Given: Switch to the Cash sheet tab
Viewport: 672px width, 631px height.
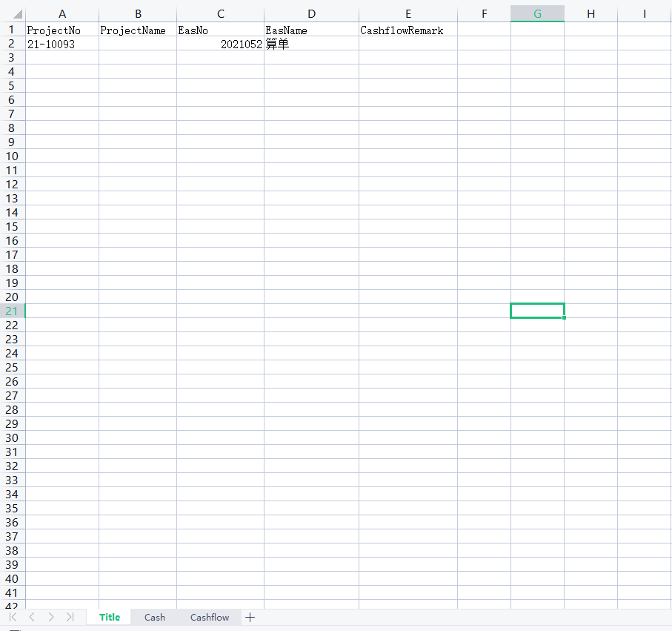Looking at the screenshot, I should (154, 617).
